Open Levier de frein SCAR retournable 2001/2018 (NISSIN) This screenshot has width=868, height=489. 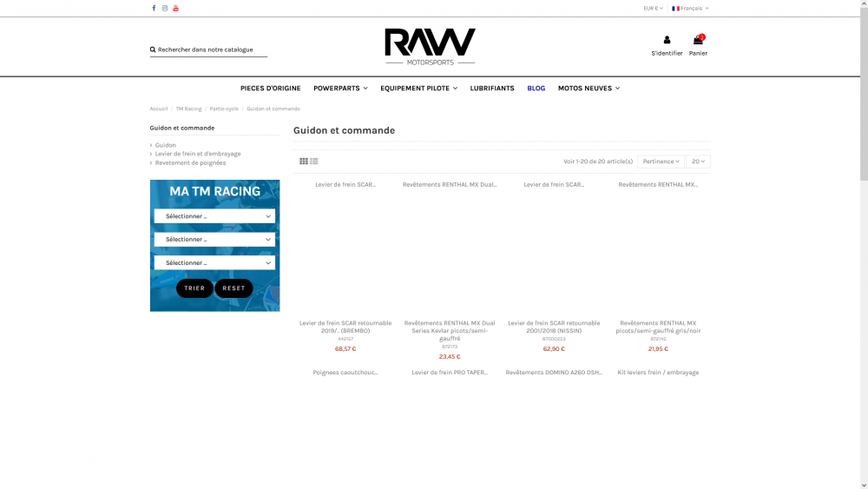[x=554, y=327]
